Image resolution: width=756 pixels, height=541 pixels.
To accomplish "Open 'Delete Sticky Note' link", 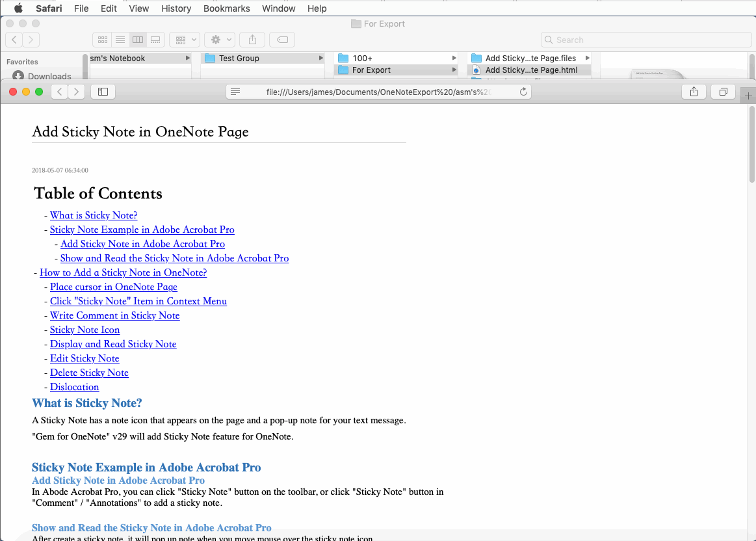I will pos(89,373).
